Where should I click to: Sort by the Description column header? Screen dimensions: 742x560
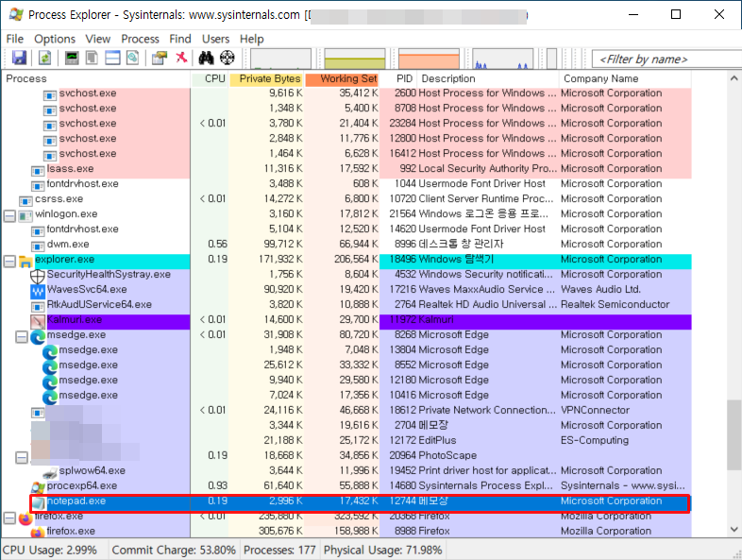click(488, 78)
